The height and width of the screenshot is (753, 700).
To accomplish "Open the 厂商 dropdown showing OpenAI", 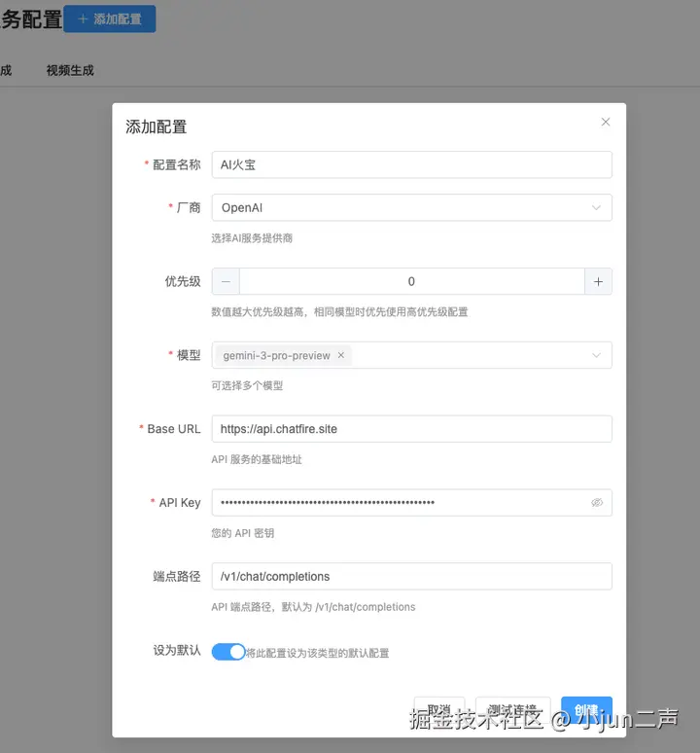I will [x=411, y=207].
